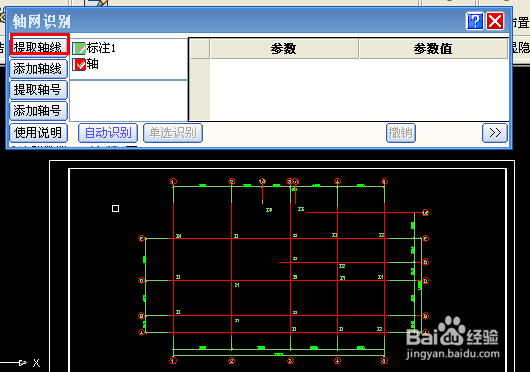Image resolution: width=530 pixels, height=372 pixels.
Task: Open 使用说明 instructions
Action: (x=38, y=133)
